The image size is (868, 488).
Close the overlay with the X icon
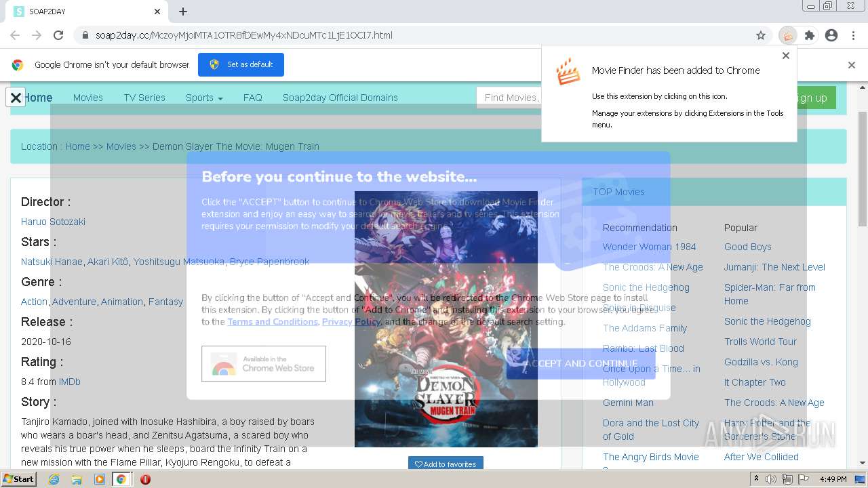(16, 97)
